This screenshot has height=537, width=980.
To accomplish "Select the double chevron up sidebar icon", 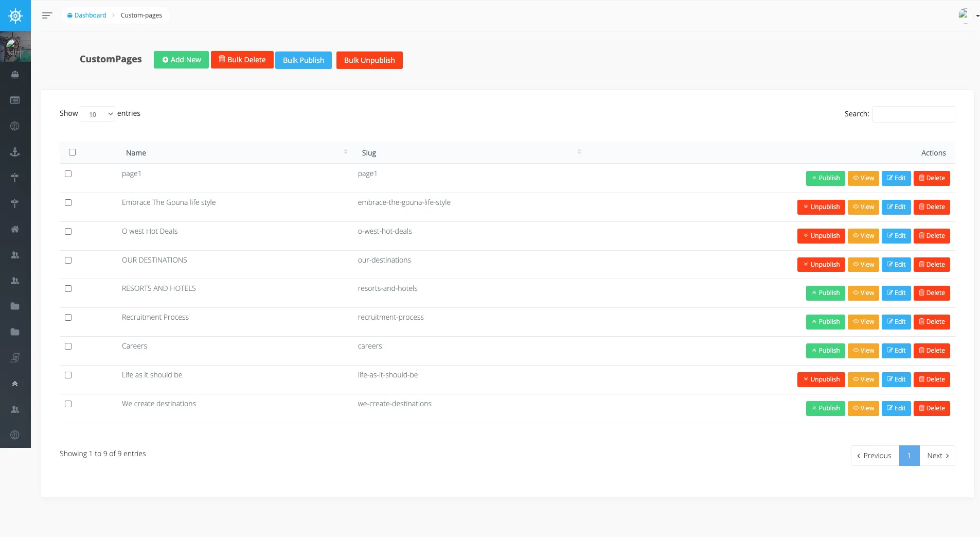I will click(x=15, y=384).
